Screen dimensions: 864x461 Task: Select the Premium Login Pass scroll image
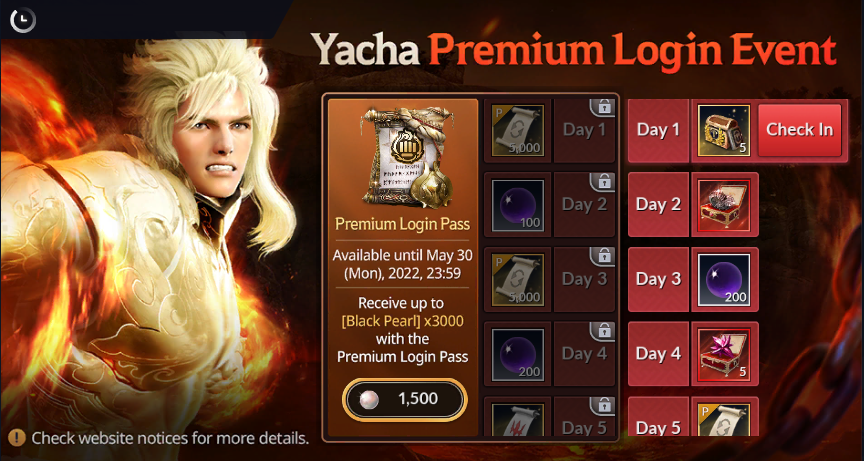[408, 158]
